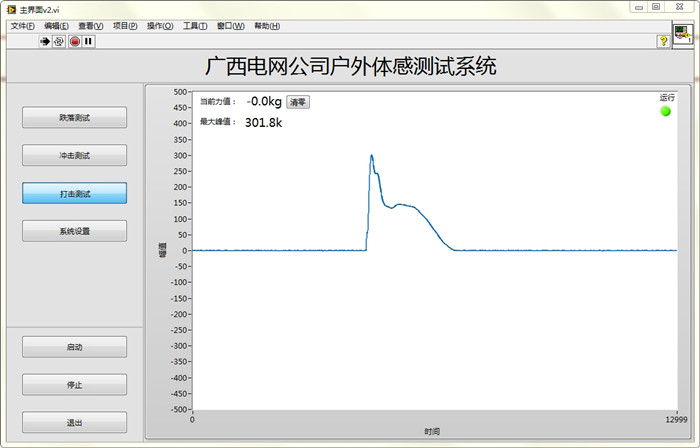Click the 清零 zero-reset button

point(298,102)
